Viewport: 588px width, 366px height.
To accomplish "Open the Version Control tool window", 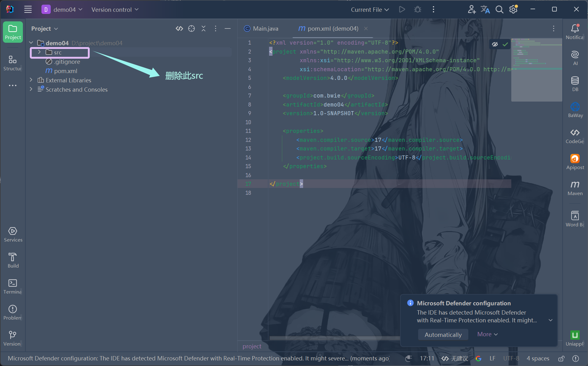I will pos(13,338).
